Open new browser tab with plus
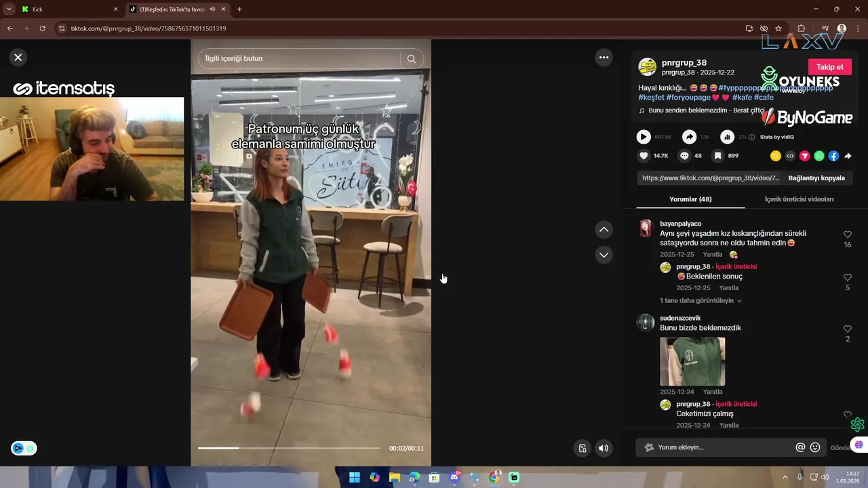The width and height of the screenshot is (868, 488). 239,9
